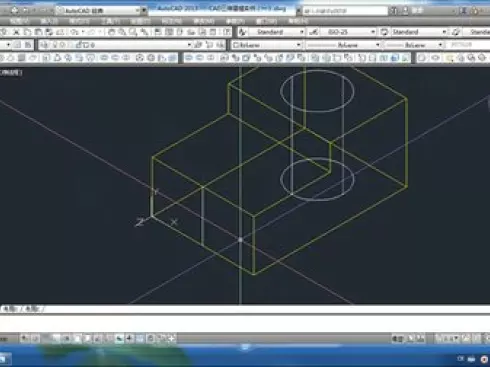
Task: Open the layer list dropdown showing layer 0
Action: click(115, 45)
